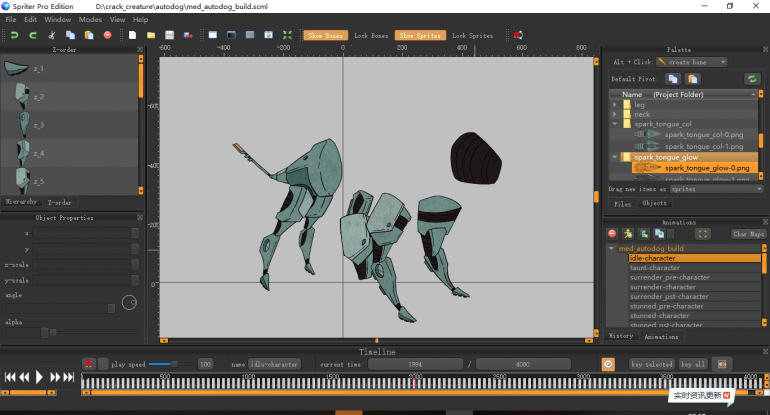Click the Char Maps button
This screenshot has width=770, height=415.
(x=748, y=233)
